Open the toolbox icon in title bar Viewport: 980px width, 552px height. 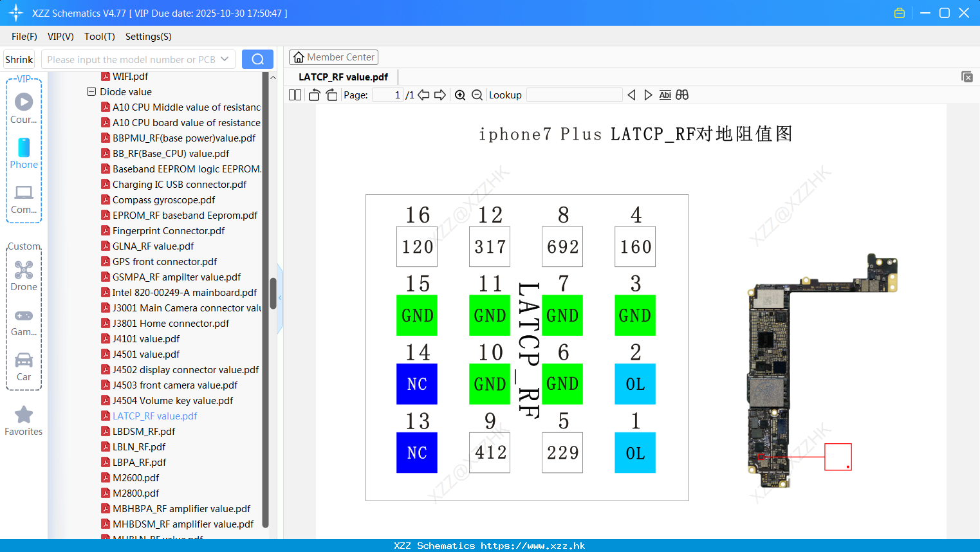pyautogui.click(x=900, y=13)
